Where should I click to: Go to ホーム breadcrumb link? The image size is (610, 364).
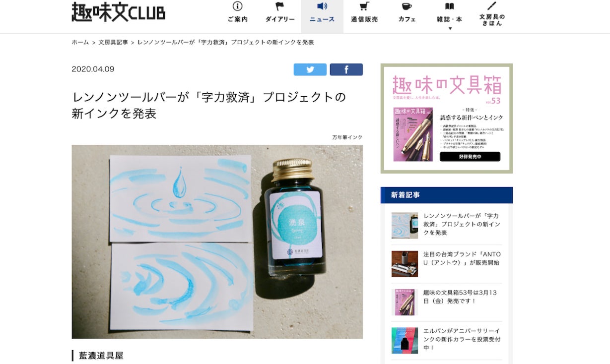[x=80, y=42]
